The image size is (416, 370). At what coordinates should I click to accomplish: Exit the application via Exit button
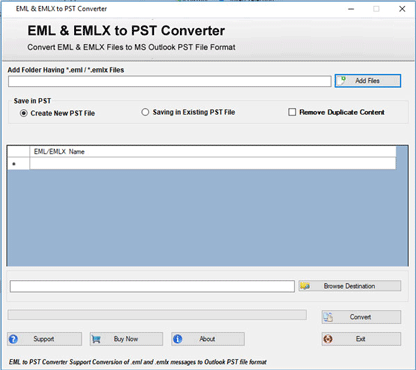tap(361, 339)
